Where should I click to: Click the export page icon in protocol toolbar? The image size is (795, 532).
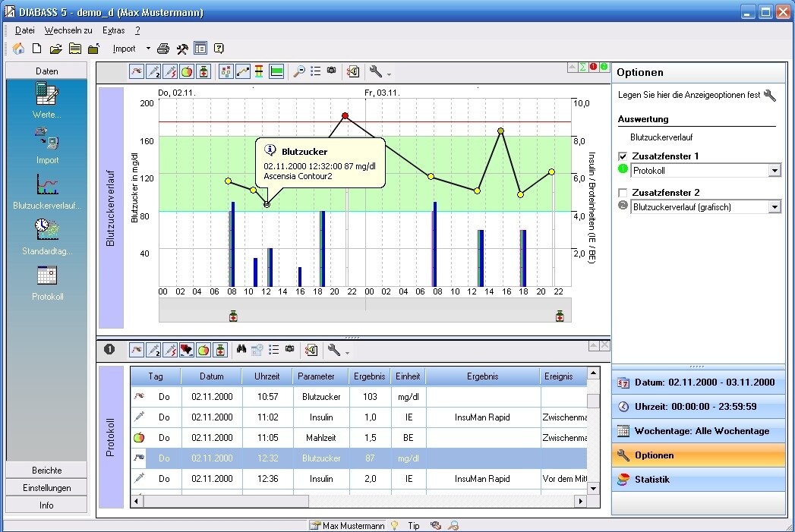coord(311,350)
